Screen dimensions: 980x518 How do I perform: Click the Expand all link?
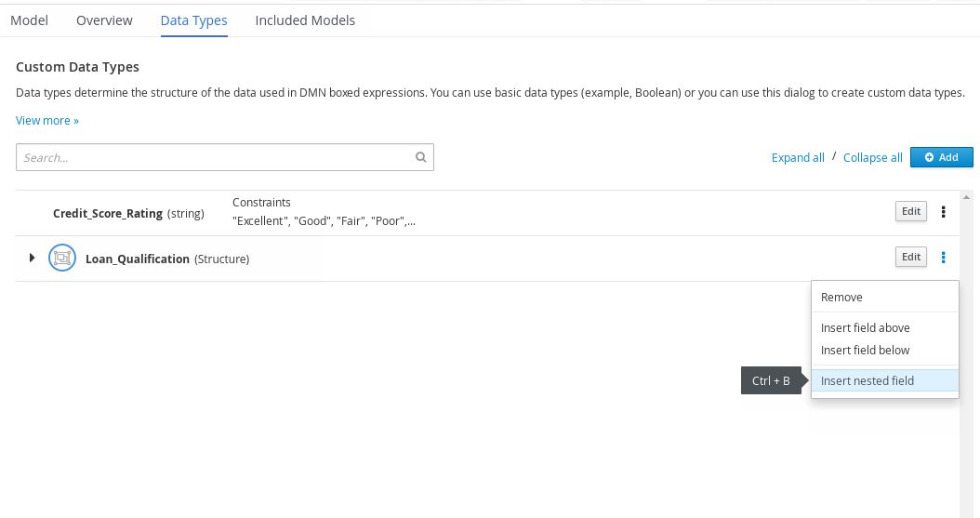(x=798, y=158)
